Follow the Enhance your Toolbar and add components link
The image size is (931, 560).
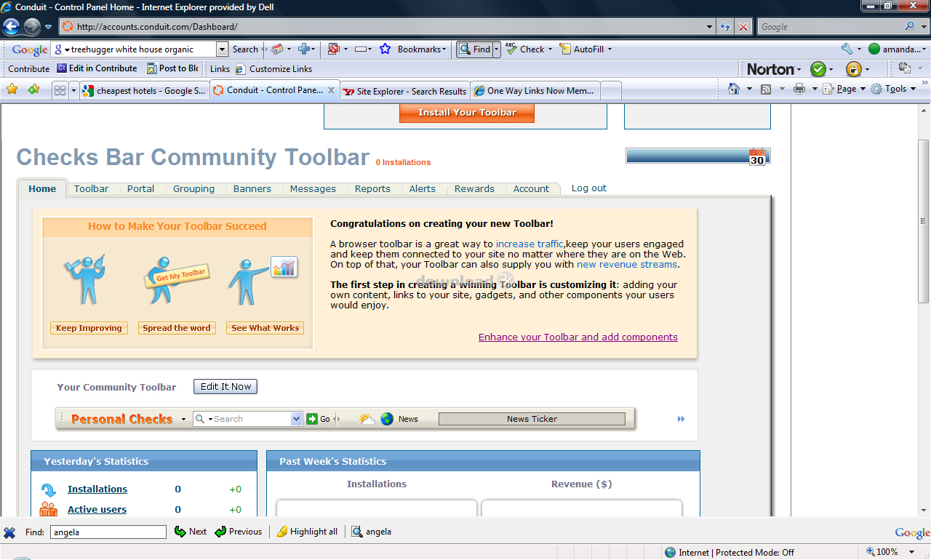click(x=578, y=337)
